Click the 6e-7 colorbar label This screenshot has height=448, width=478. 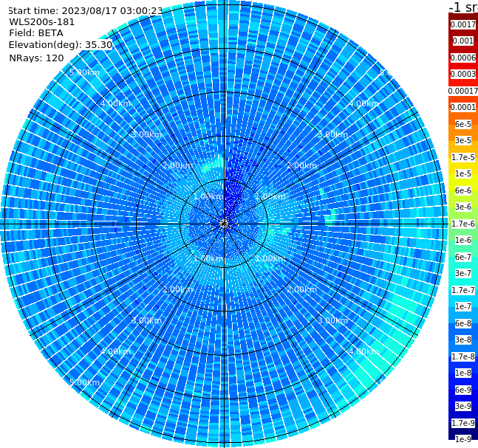pos(463,257)
